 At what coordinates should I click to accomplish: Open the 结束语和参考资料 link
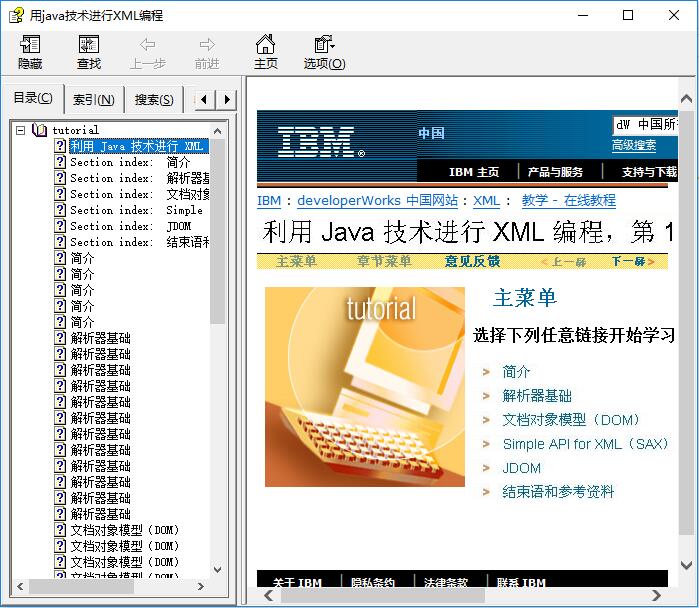[558, 492]
